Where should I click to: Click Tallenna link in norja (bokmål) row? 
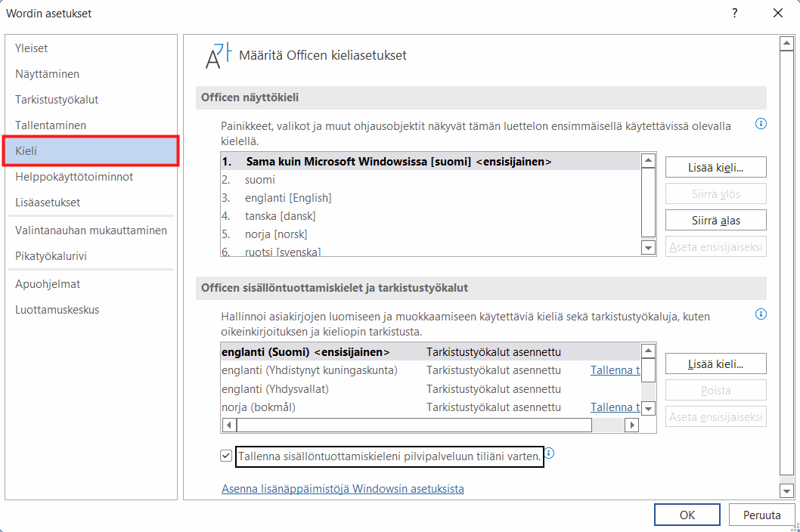[x=615, y=407]
